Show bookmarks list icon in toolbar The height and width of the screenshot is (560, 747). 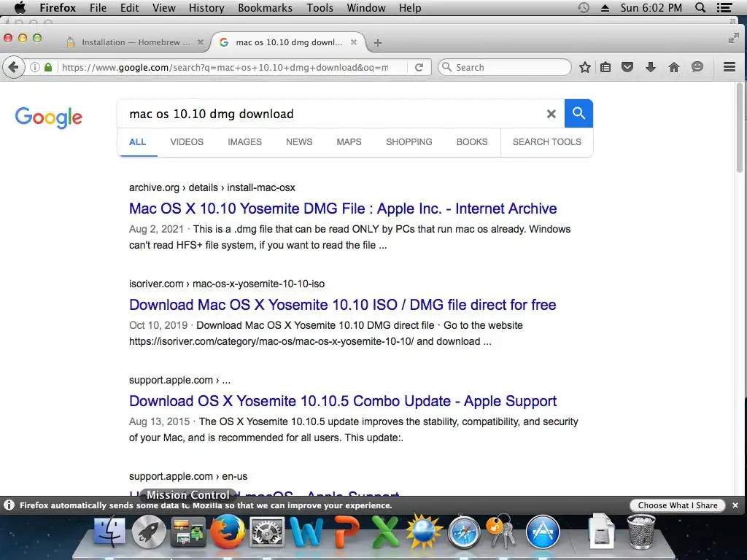605,67
